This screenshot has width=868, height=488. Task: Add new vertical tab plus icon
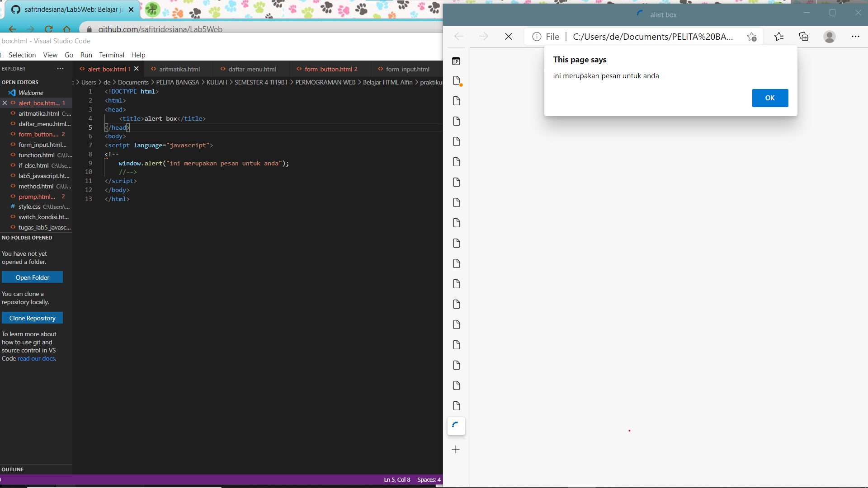(x=456, y=449)
